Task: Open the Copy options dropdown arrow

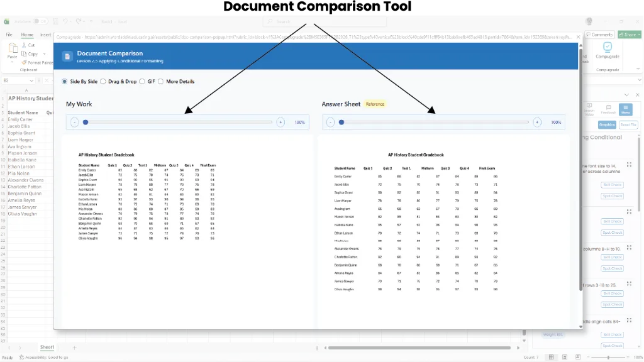Action: click(x=45, y=54)
